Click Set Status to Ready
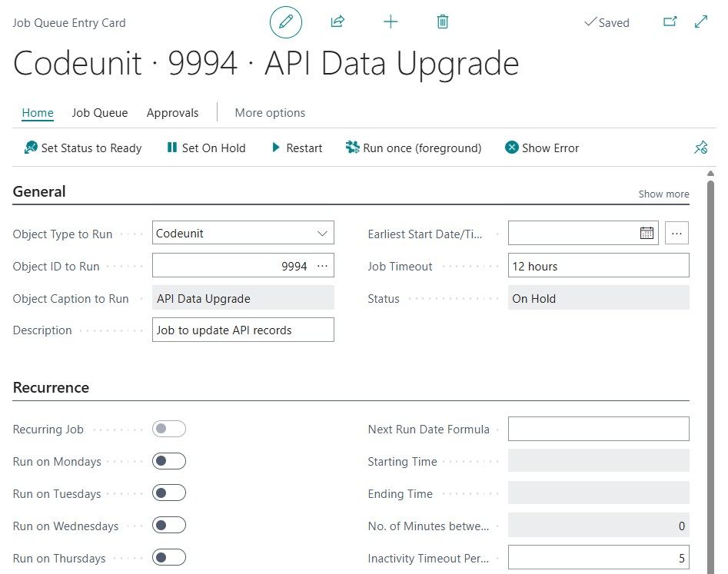The image size is (728, 574). click(x=83, y=148)
